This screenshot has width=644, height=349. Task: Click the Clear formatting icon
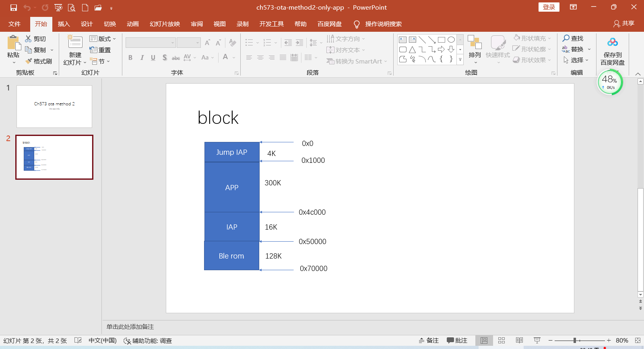click(x=232, y=43)
